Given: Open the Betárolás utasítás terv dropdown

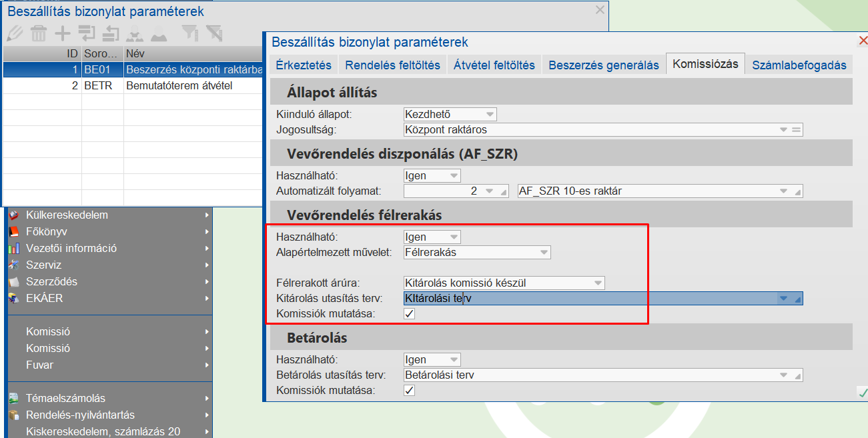Looking at the screenshot, I should coord(785,375).
